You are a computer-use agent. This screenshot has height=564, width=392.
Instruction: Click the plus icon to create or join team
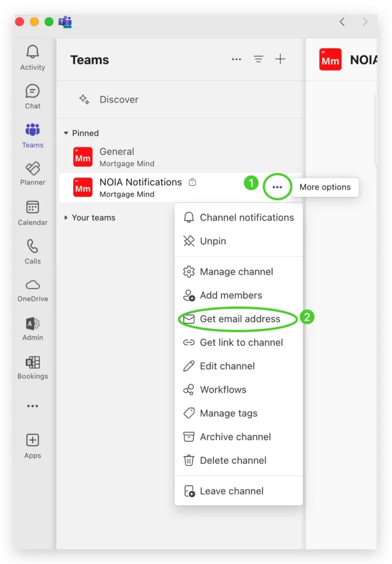coord(280,59)
